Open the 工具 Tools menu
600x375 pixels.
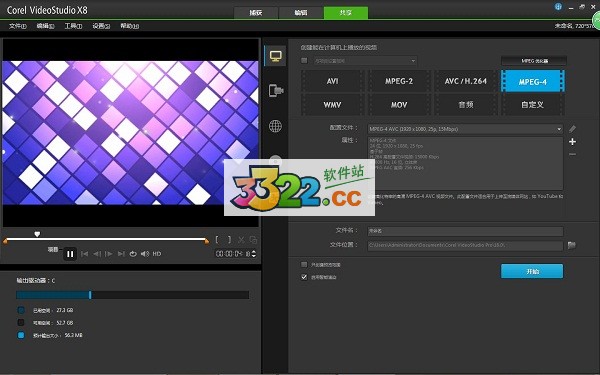point(73,26)
